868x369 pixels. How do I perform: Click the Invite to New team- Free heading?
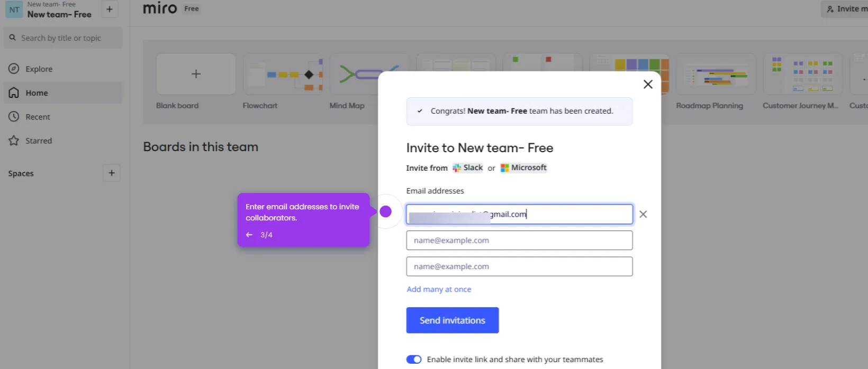point(480,148)
